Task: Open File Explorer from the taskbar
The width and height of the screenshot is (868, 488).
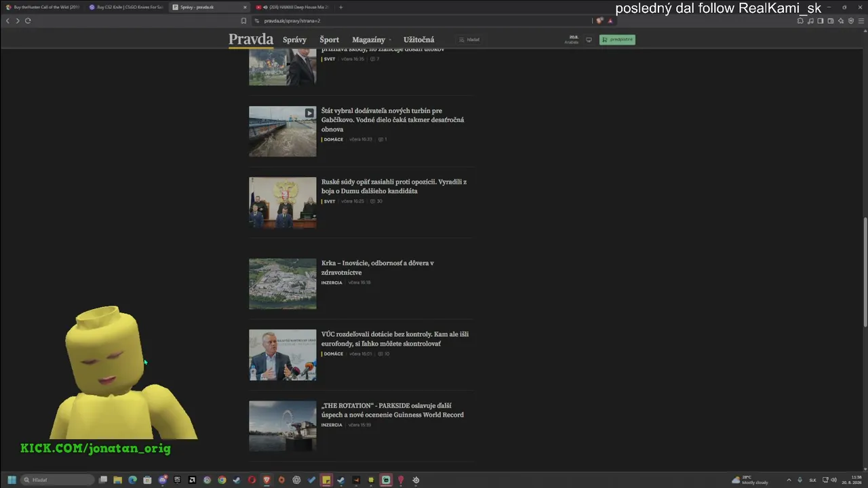Action: click(117, 480)
